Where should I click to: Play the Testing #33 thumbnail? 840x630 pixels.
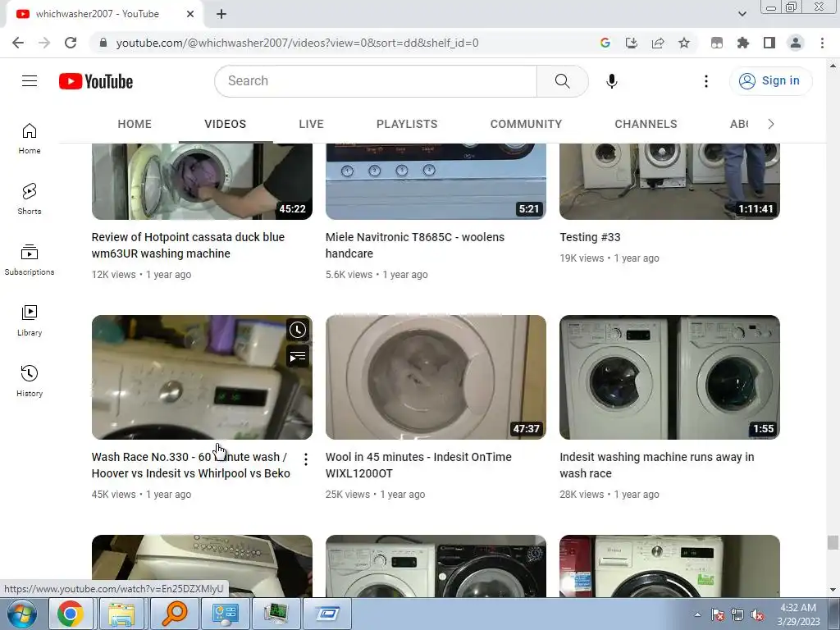[x=669, y=181]
